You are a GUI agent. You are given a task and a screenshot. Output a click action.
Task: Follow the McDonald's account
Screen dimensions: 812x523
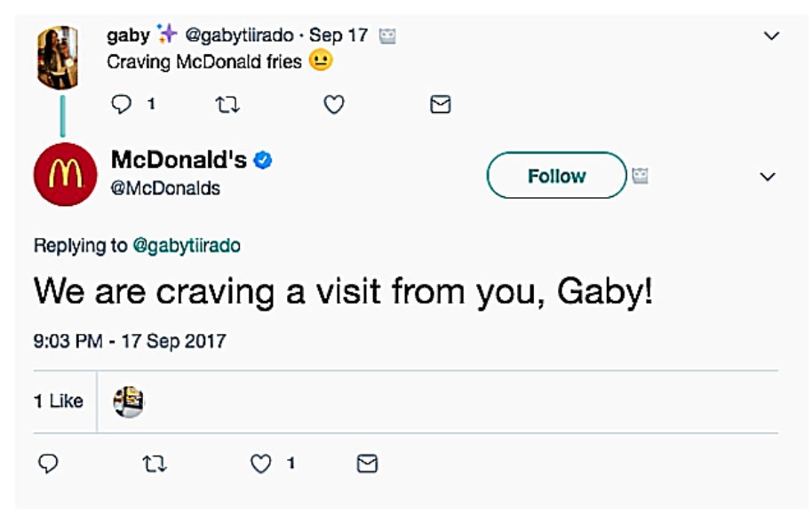point(556,176)
